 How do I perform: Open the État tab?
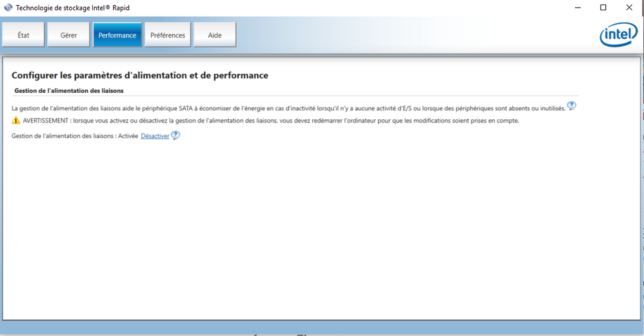(23, 35)
